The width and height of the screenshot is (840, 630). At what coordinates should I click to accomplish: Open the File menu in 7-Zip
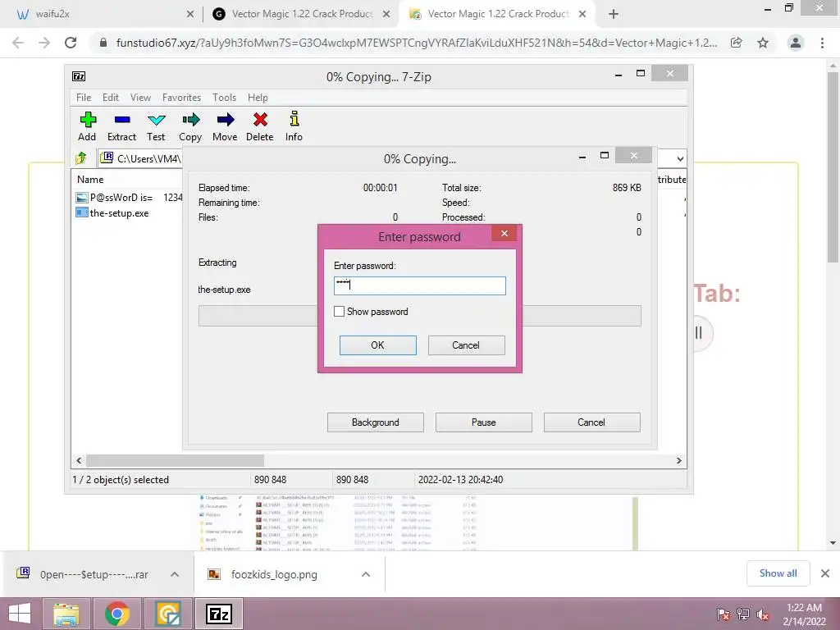click(x=84, y=98)
